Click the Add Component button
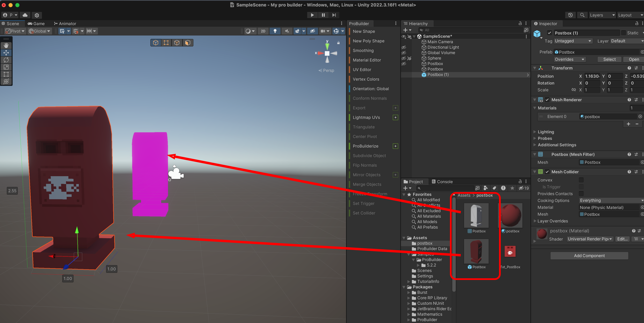This screenshot has height=323, width=644. pyautogui.click(x=589, y=256)
